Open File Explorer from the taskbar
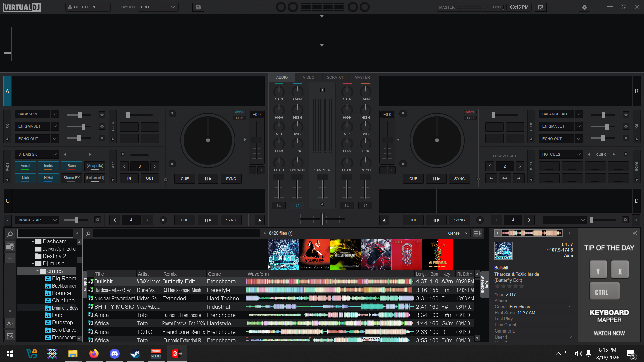 (73, 353)
